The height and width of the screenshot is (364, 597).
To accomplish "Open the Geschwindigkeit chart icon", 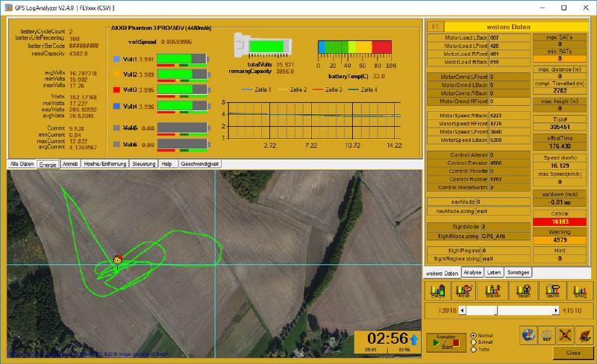I will [x=552, y=291].
